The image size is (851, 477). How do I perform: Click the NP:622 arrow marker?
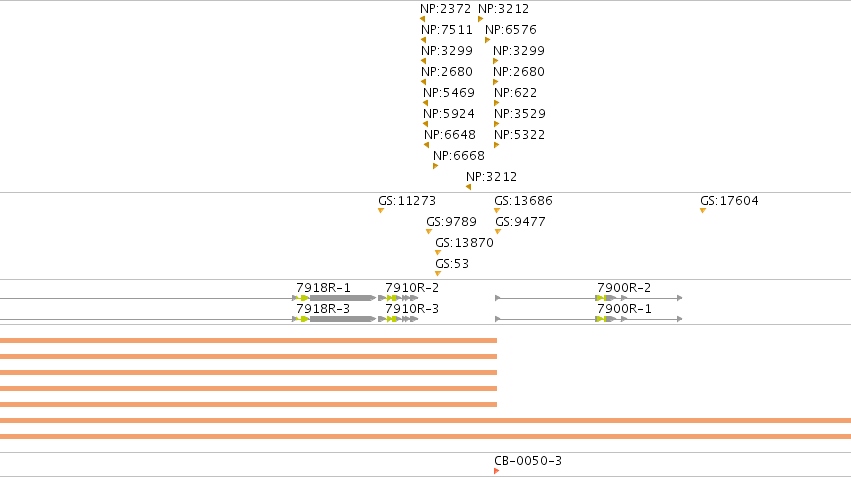(497, 103)
